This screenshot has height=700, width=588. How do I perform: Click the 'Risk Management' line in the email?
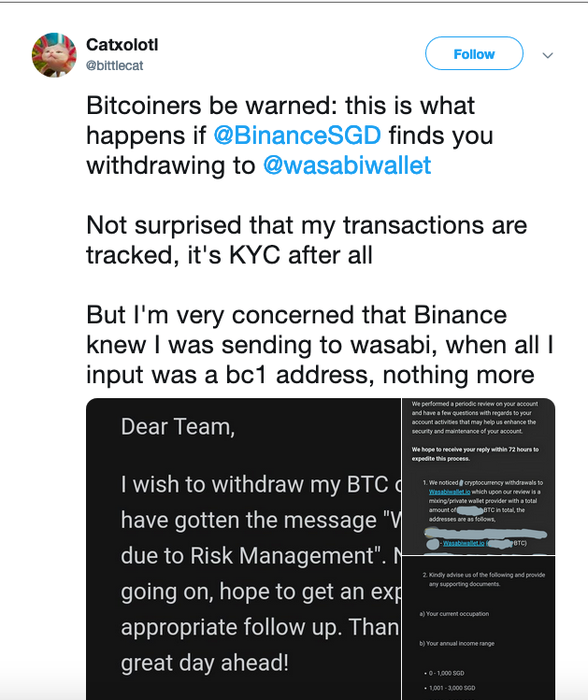[261, 556]
